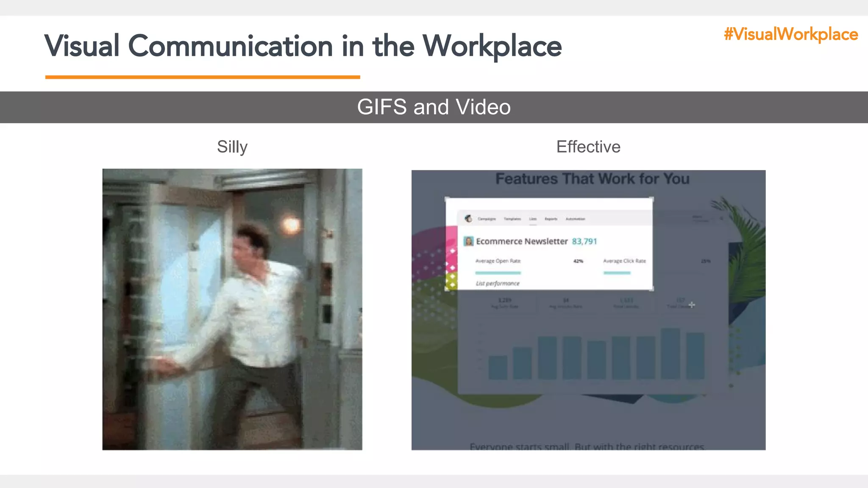The width and height of the screenshot is (868, 488).
Task: Click Features That Work for You heading
Action: click(593, 179)
